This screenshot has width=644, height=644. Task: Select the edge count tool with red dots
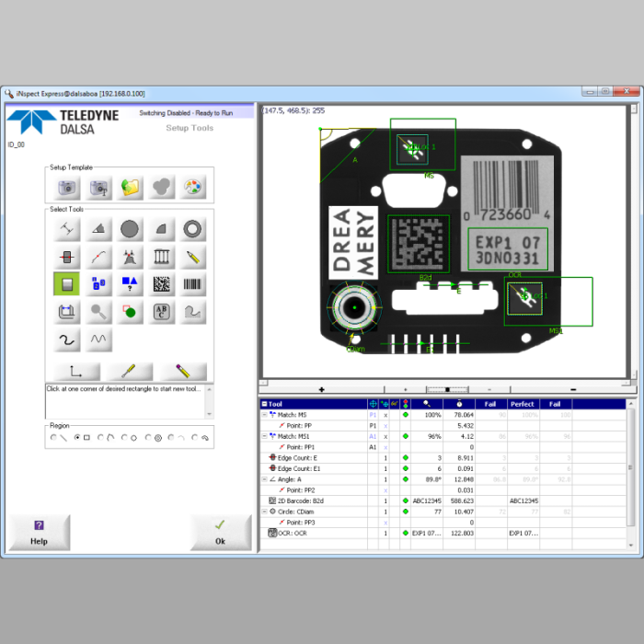point(66,257)
